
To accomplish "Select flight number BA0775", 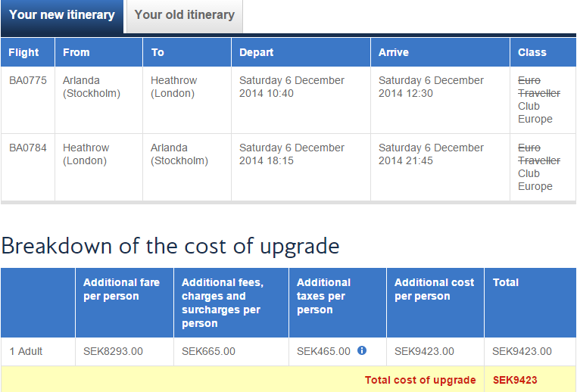I will pos(27,80).
